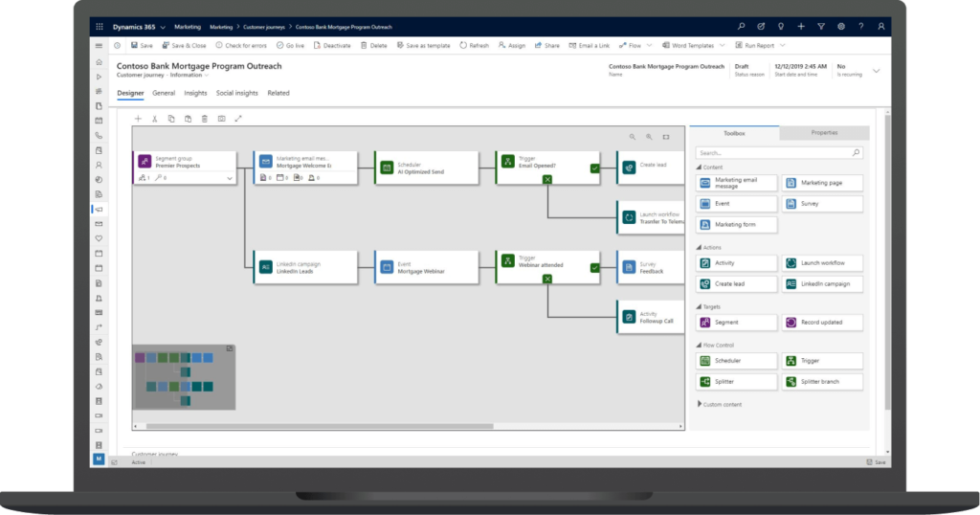Image resolution: width=980 pixels, height=515 pixels.
Task: Click the designer add plus icon
Action: [x=138, y=119]
